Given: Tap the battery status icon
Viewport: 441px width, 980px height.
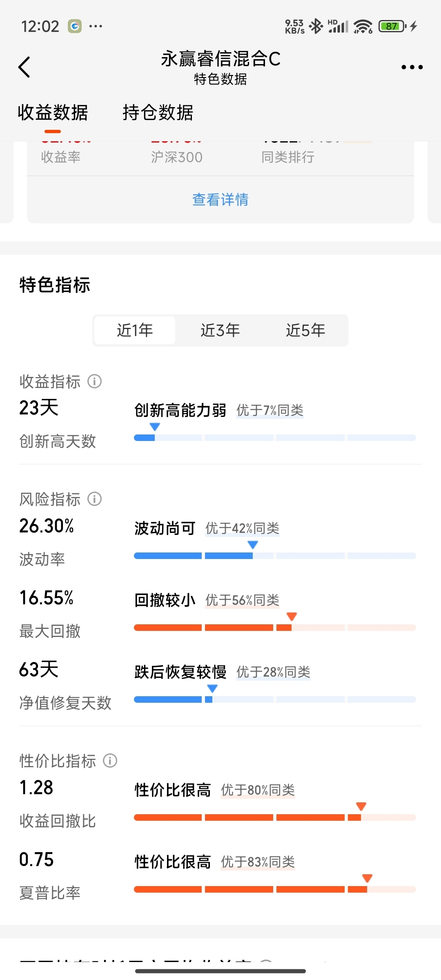Looking at the screenshot, I should coord(392,27).
